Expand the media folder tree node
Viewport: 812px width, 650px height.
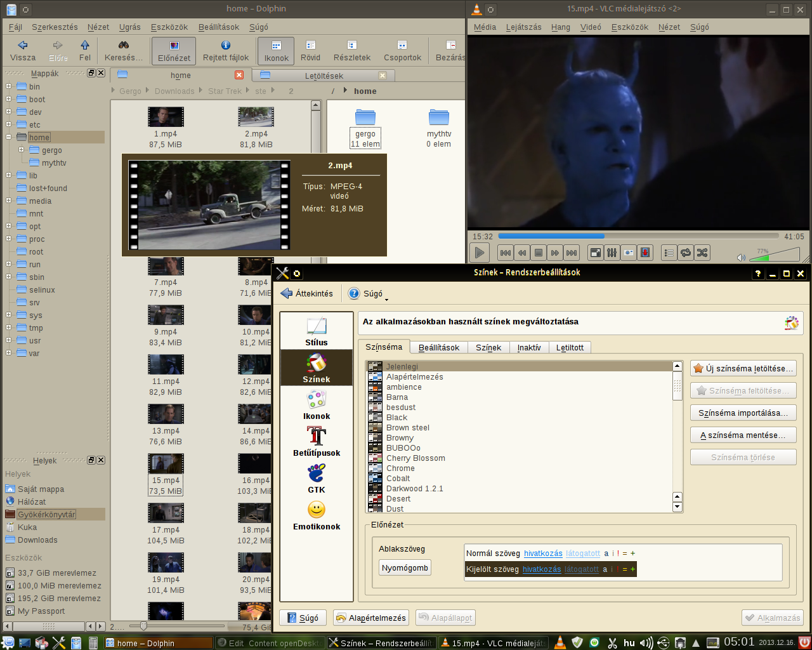(x=8, y=201)
